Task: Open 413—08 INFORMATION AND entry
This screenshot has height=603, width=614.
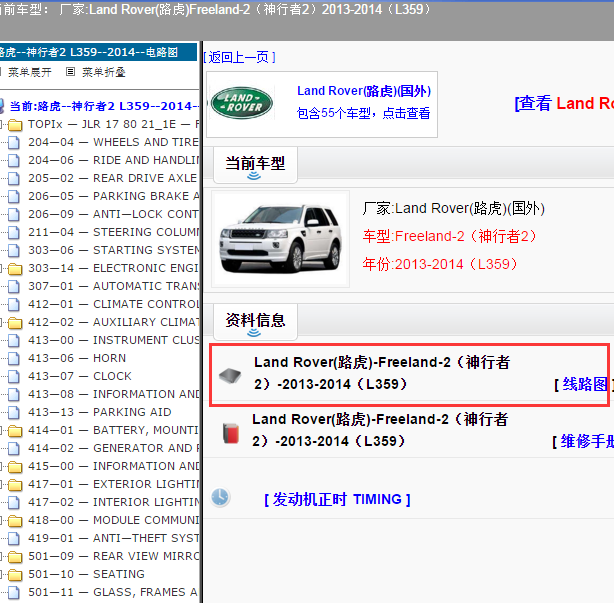Action: [114, 395]
